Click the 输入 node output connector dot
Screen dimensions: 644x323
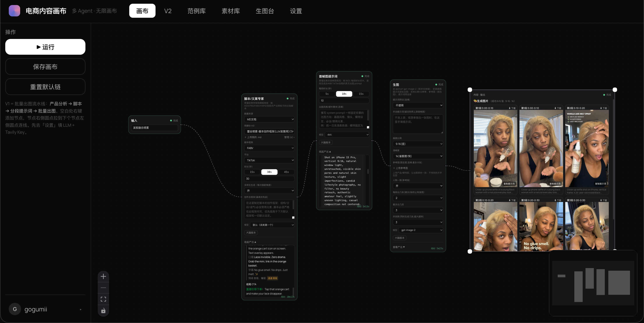180,125
